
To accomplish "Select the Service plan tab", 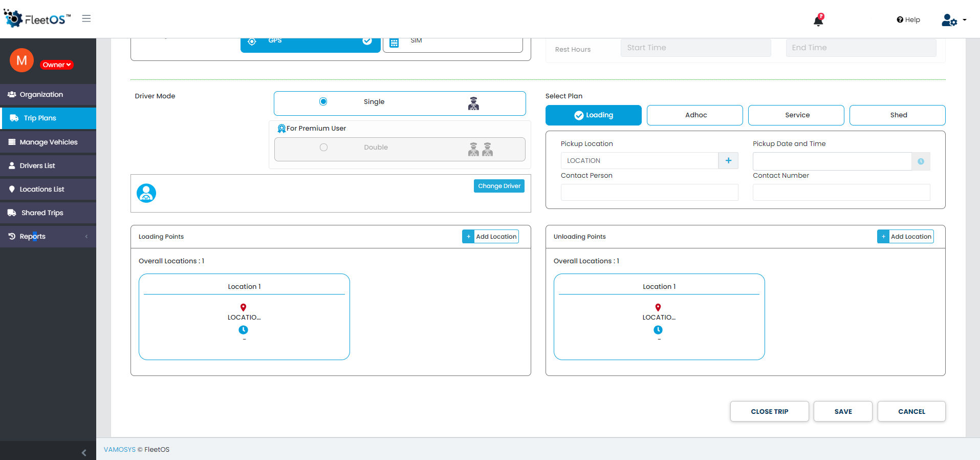I will pyautogui.click(x=796, y=115).
